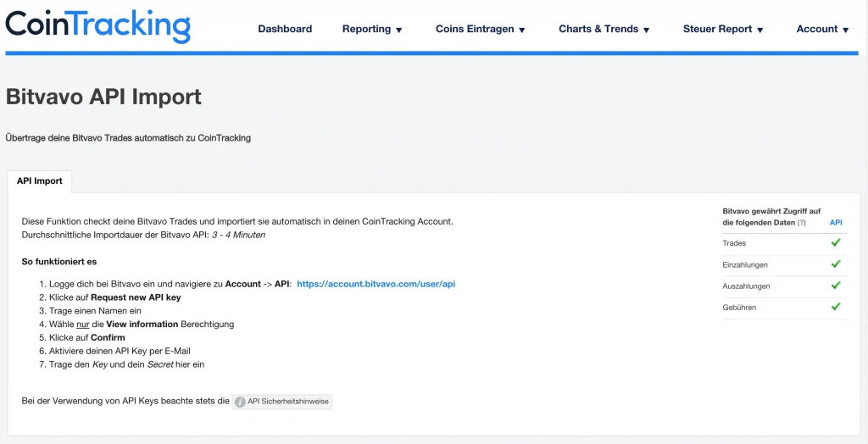Click the question mark help icon
This screenshot has width=868, height=444.
[x=801, y=223]
